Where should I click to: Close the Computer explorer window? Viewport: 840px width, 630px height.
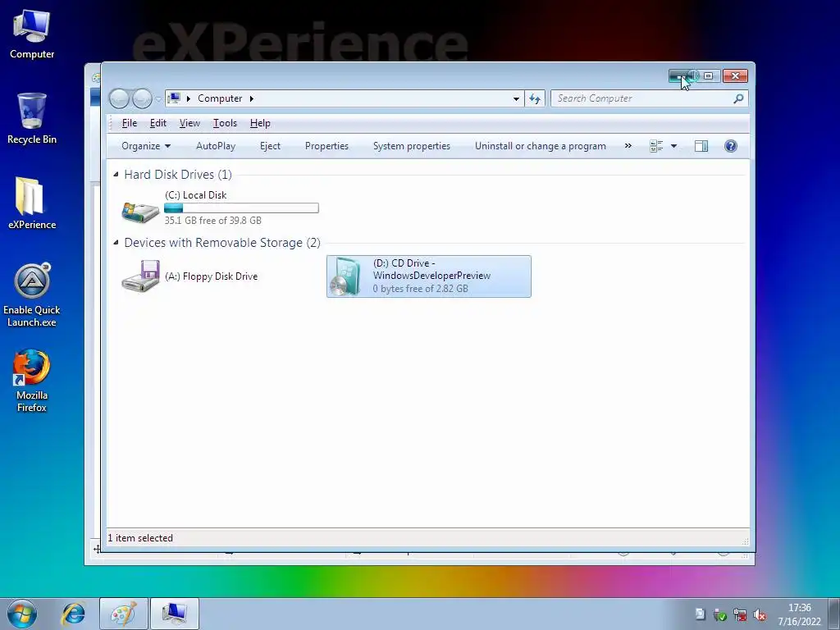point(735,76)
